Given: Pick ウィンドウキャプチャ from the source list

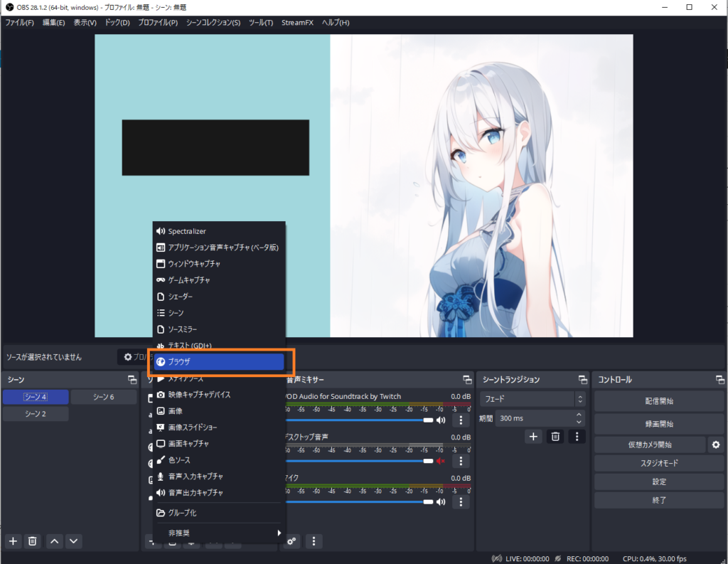Looking at the screenshot, I should [x=219, y=264].
